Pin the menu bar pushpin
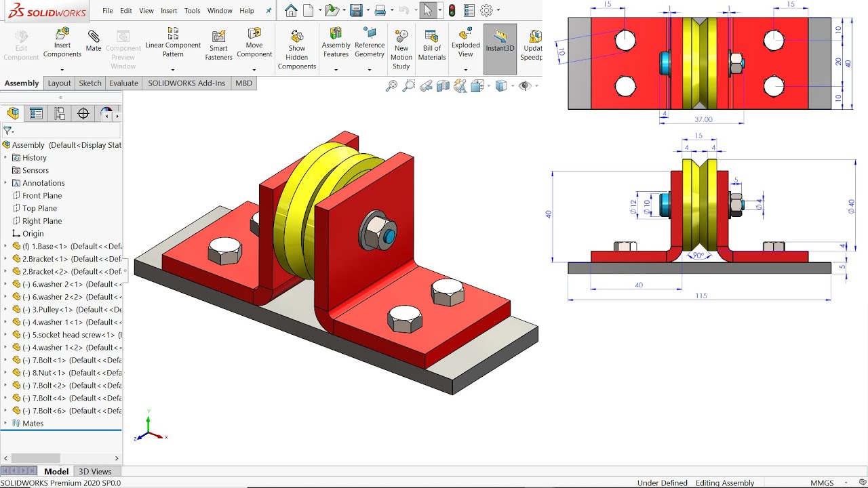This screenshot has width=868, height=488. pos(269,11)
